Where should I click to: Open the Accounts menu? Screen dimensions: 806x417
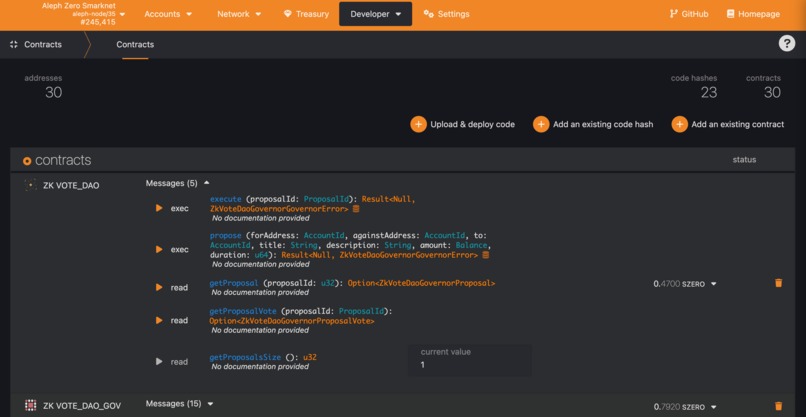coord(168,14)
